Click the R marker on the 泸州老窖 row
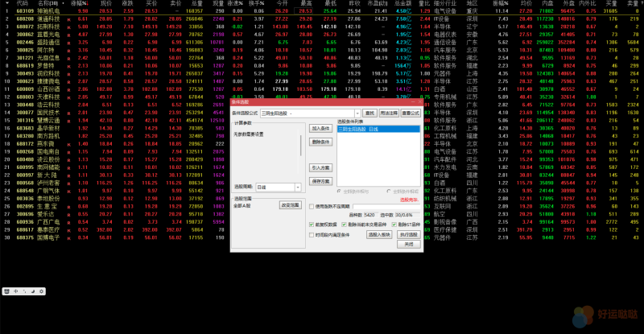The width and height of the screenshot is (644, 334). coord(69,183)
